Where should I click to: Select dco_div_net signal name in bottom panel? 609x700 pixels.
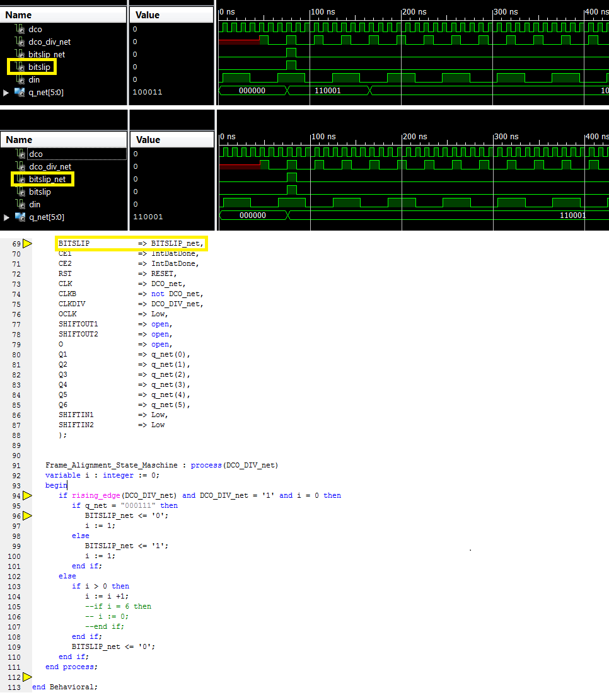pos(50,166)
